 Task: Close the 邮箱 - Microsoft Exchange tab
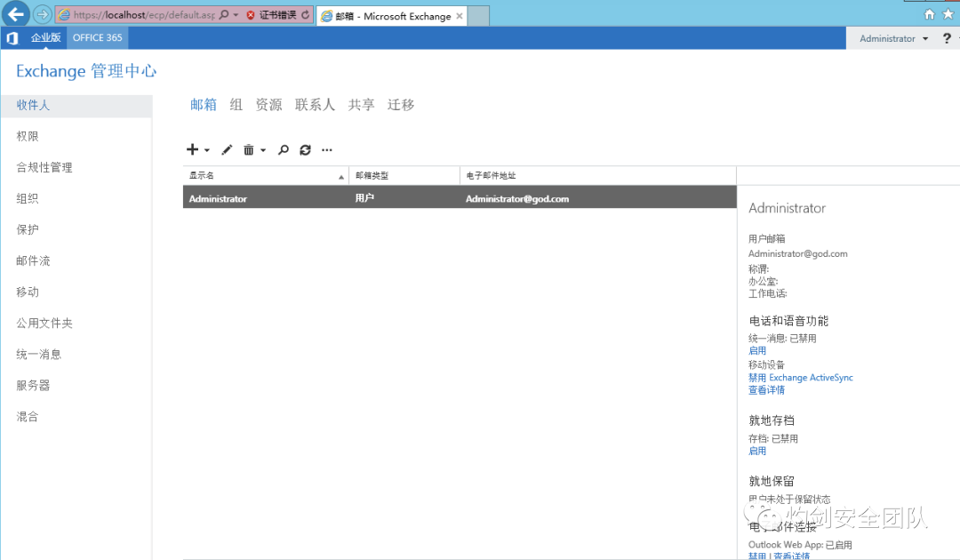[460, 16]
